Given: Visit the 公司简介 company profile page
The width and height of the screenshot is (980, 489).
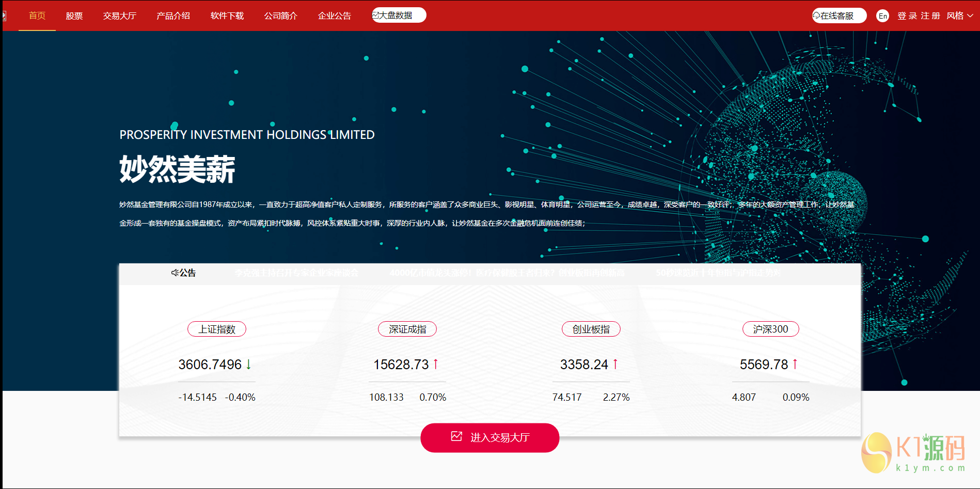Looking at the screenshot, I should 281,15.
